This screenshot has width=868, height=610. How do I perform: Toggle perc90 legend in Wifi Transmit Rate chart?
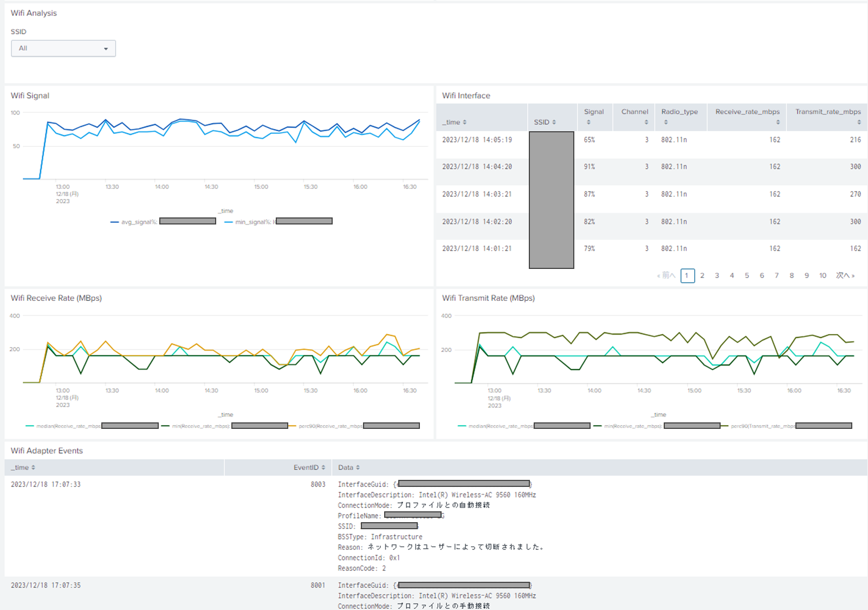coord(786,426)
